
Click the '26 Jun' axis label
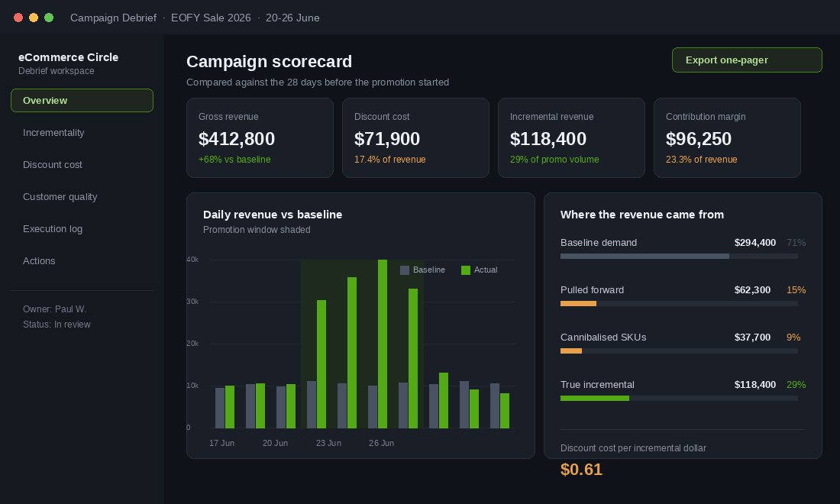[x=381, y=444]
